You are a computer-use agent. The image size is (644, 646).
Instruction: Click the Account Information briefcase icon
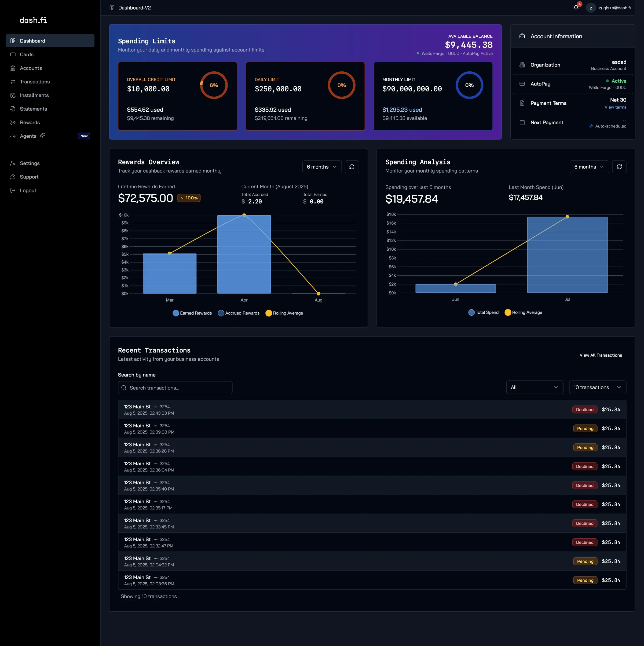tap(522, 36)
